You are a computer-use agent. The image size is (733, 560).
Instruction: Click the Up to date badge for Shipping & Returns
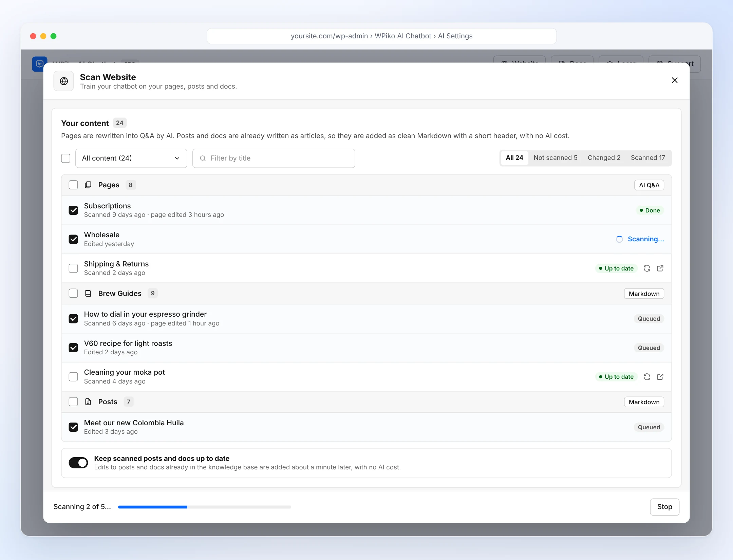(616, 268)
